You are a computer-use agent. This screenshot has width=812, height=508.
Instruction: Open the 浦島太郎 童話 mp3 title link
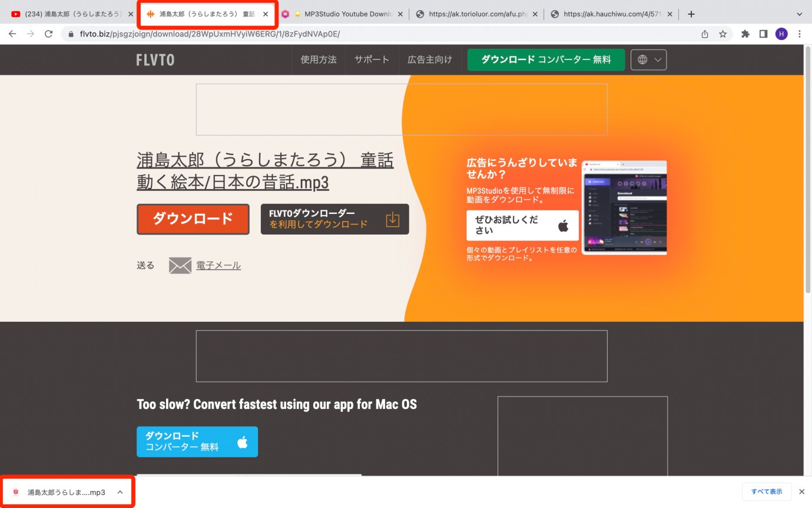click(x=265, y=171)
